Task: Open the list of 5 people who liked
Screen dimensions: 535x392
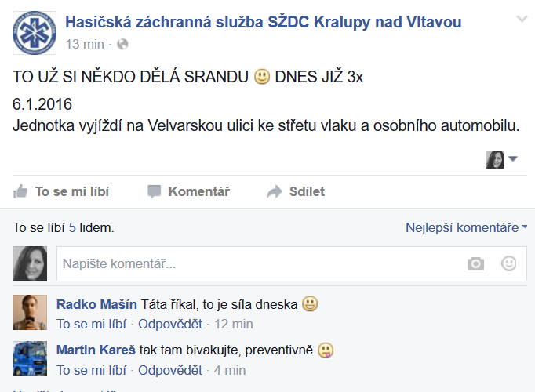Action: [x=72, y=227]
